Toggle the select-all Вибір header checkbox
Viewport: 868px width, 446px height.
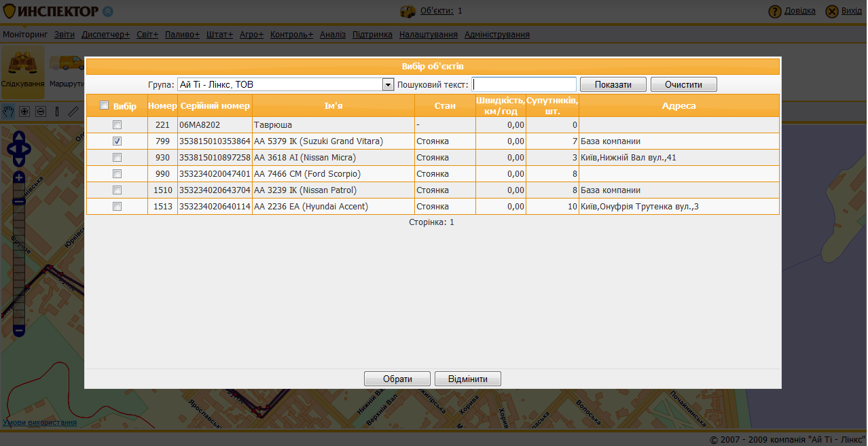coord(104,105)
